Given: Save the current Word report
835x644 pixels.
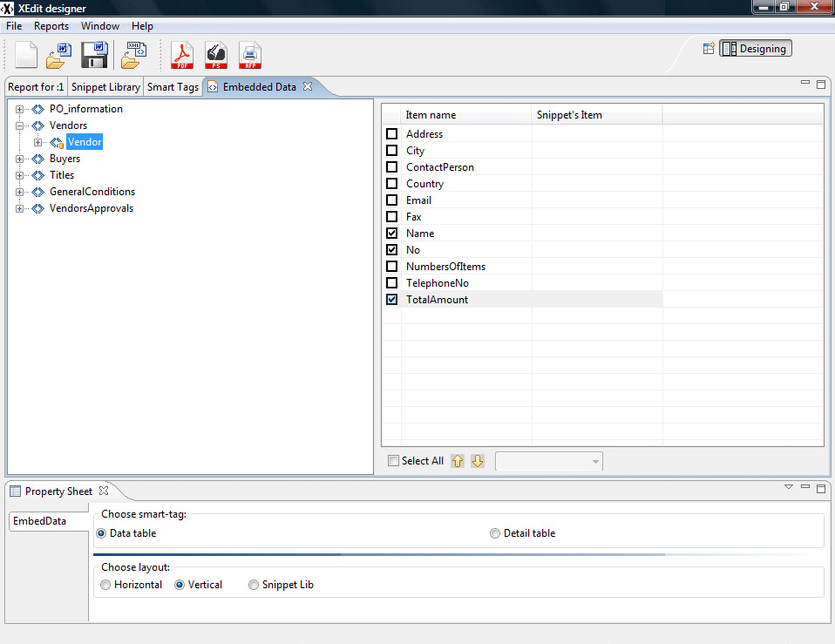Looking at the screenshot, I should (x=96, y=55).
